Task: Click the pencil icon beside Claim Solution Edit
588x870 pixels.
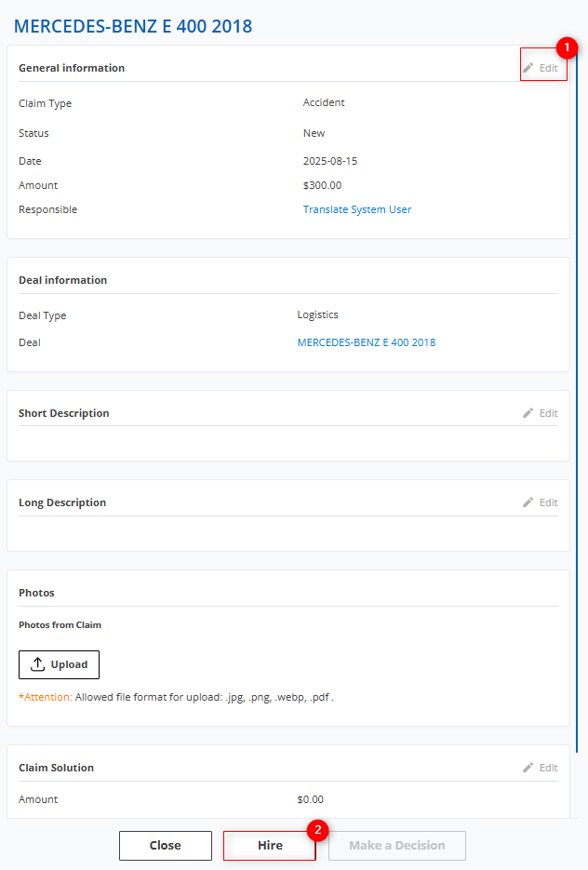Action: tap(528, 768)
